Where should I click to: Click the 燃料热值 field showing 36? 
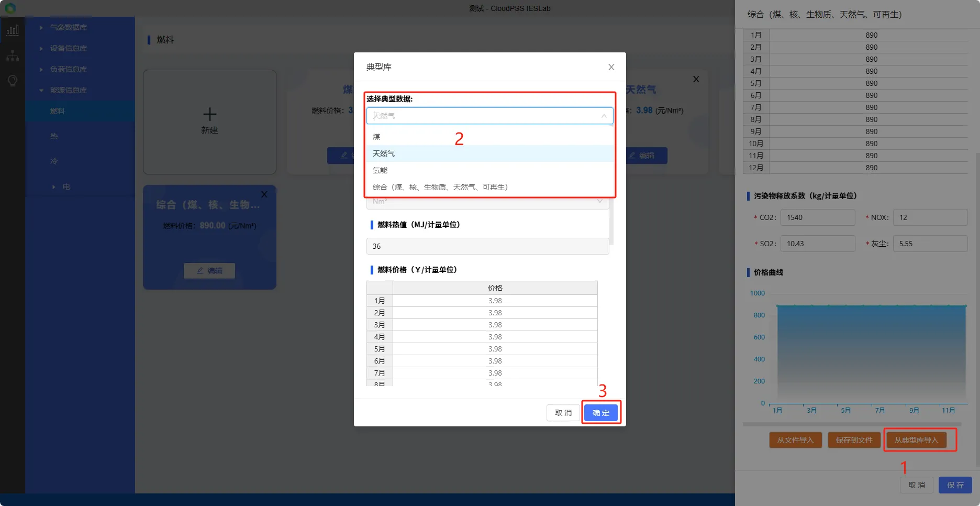(x=487, y=246)
